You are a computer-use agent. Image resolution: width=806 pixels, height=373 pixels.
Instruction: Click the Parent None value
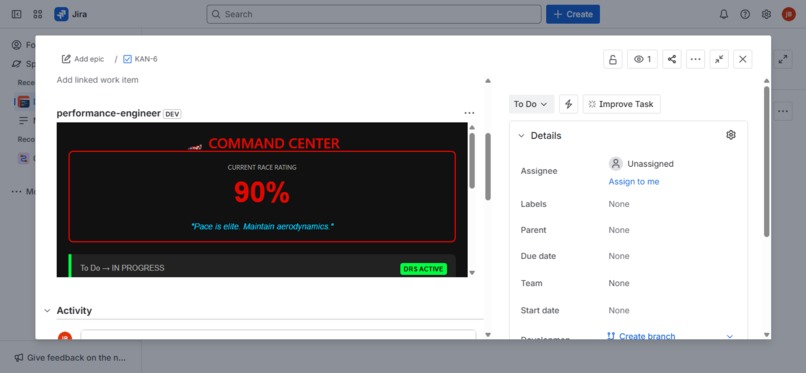(x=619, y=230)
